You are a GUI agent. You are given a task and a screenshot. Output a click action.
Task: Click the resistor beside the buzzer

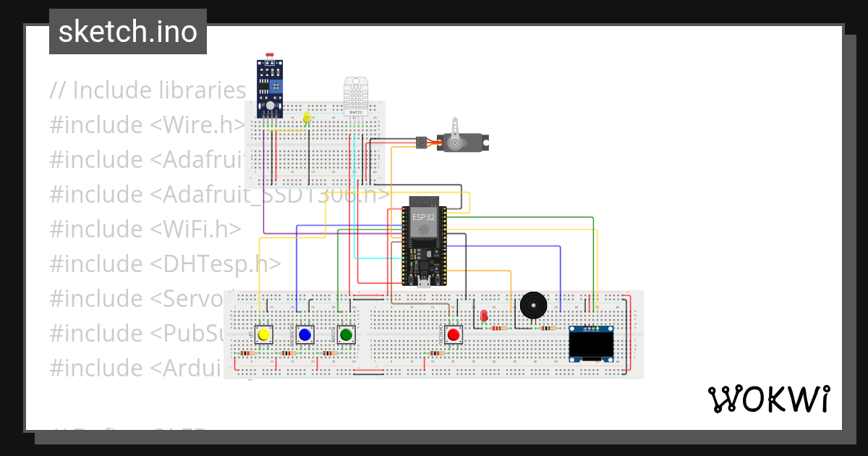[548, 328]
